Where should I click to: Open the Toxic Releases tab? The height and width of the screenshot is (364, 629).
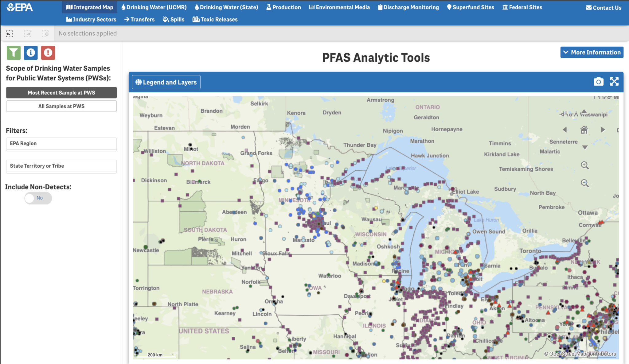(215, 20)
